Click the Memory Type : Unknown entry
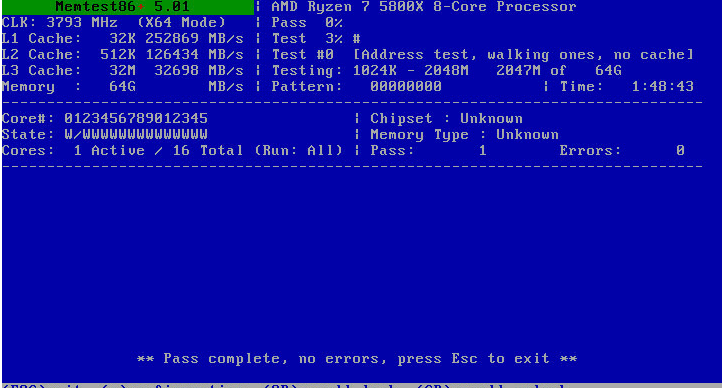727x388 pixels. [465, 135]
